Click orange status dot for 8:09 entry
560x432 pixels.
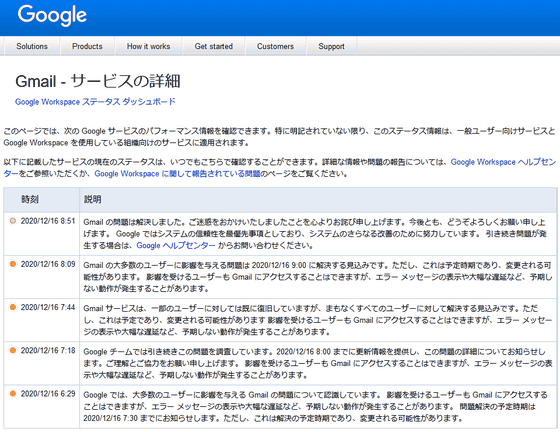tap(13, 264)
